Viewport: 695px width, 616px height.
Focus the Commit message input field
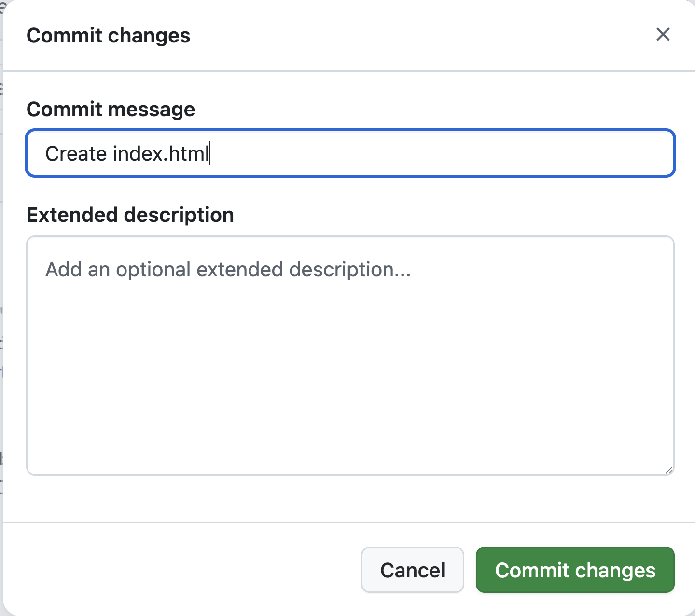tap(350, 153)
